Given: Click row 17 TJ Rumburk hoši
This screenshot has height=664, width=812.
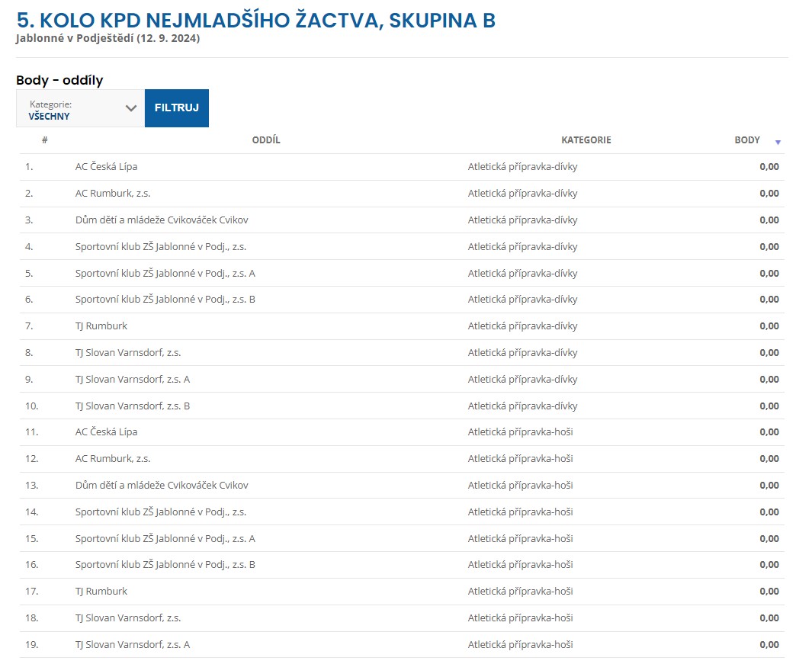Looking at the screenshot, I should pyautogui.click(x=402, y=592).
